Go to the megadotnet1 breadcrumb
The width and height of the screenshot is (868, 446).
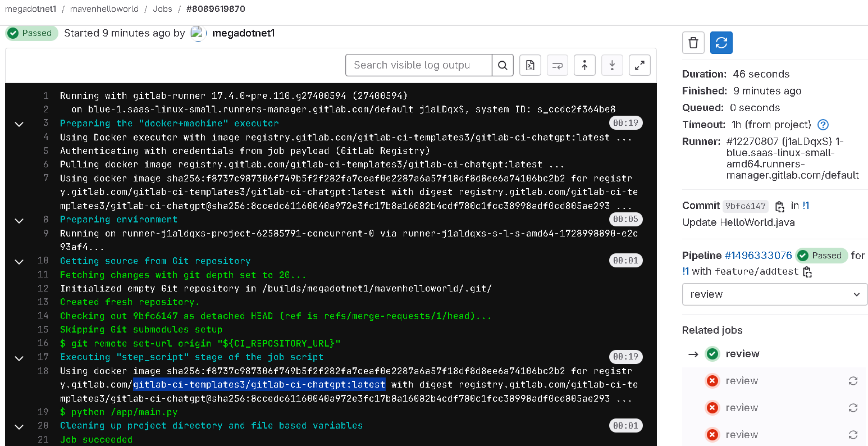tap(31, 9)
